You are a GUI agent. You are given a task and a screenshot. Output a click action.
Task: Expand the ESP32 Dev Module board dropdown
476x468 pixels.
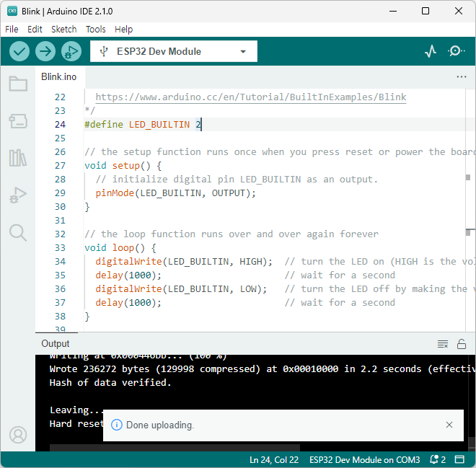point(243,51)
